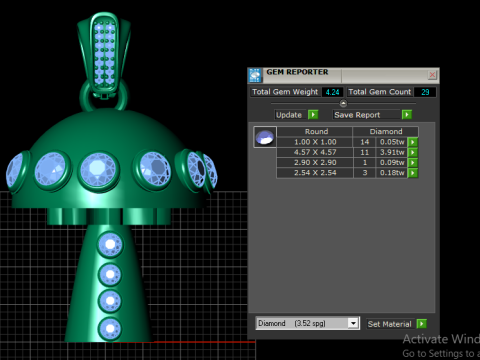Click the Gem Reporter panel logo icon

tap(255, 75)
